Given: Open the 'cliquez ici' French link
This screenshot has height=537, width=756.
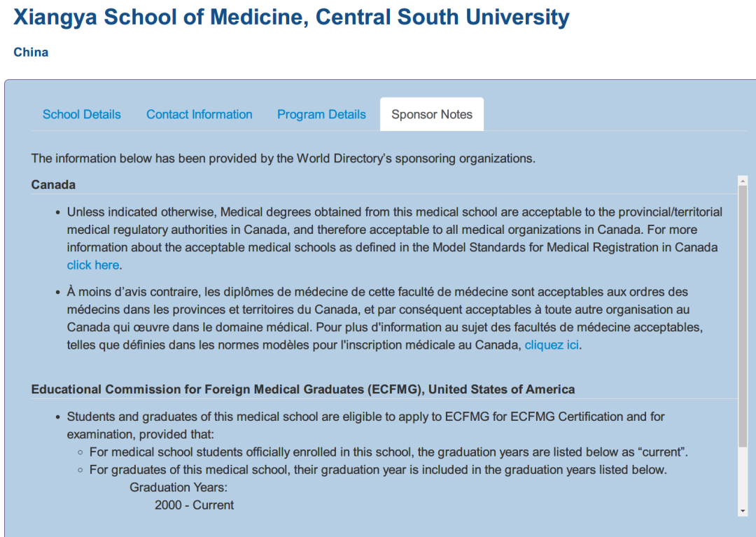Looking at the screenshot, I should 552,345.
